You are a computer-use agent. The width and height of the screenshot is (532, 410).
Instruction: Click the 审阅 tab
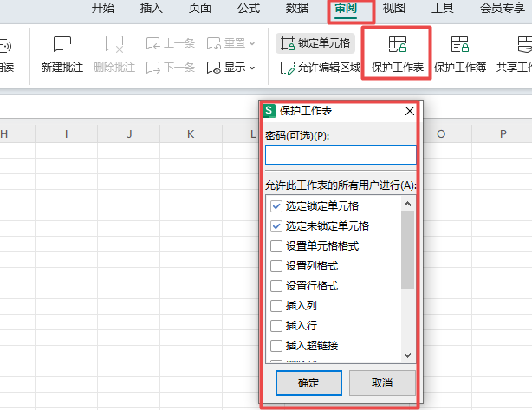[x=346, y=8]
